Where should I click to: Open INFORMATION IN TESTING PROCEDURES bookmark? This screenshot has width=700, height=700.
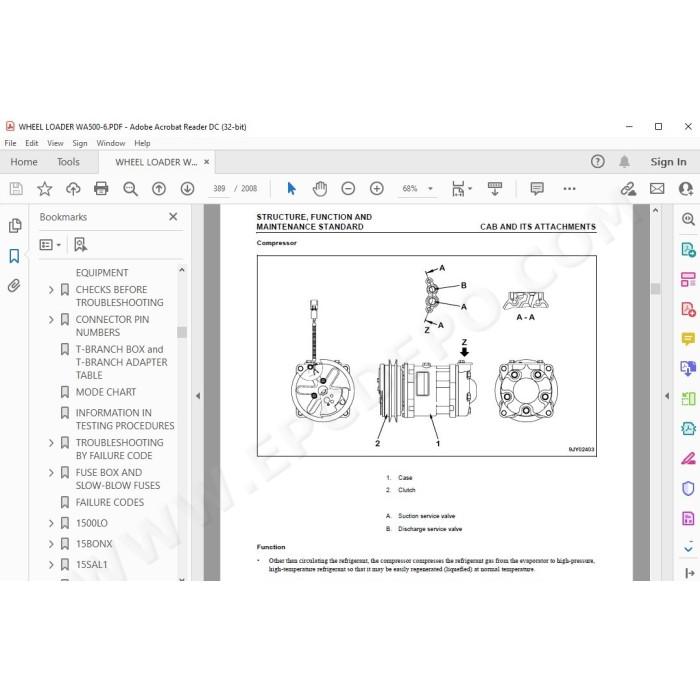pyautogui.click(x=125, y=419)
